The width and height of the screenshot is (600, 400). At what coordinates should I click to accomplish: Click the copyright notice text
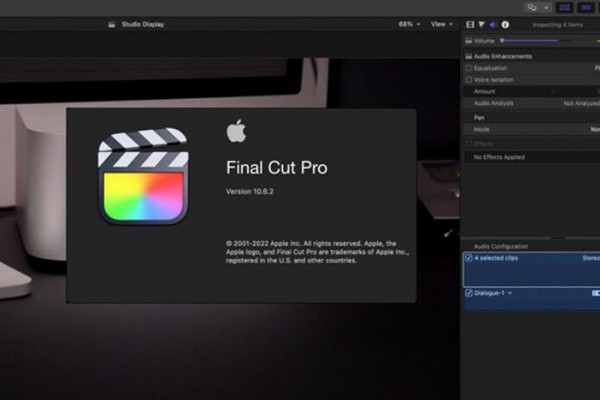[317, 252]
